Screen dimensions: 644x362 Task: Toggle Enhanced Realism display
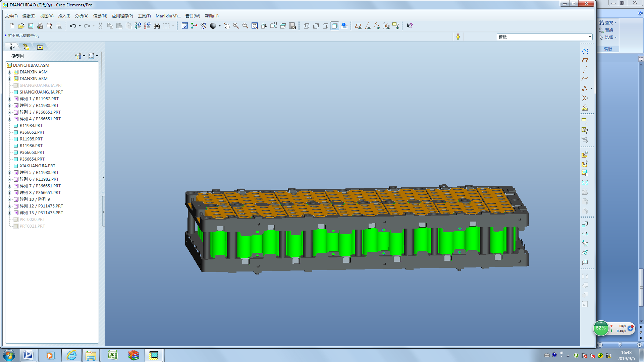[344, 26]
